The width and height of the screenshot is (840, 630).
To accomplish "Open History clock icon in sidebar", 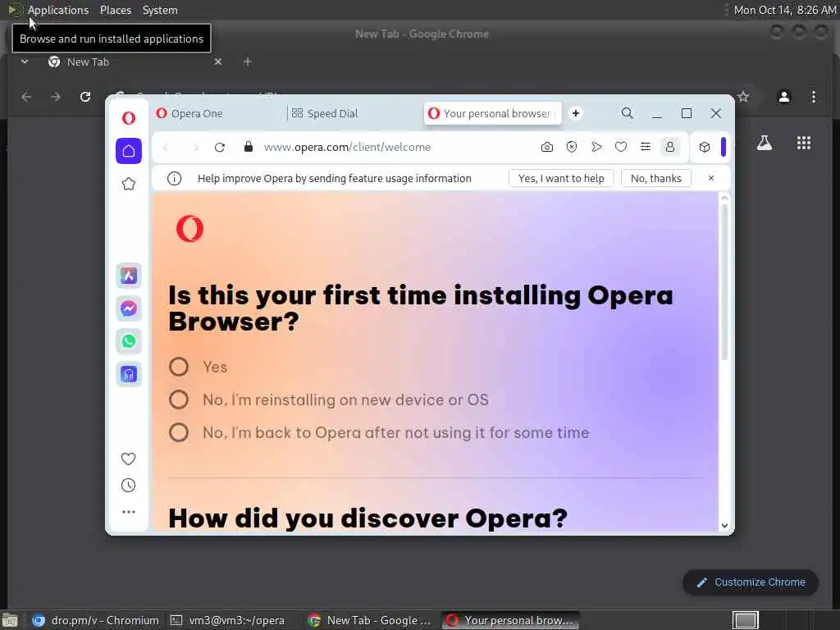I will (x=129, y=486).
